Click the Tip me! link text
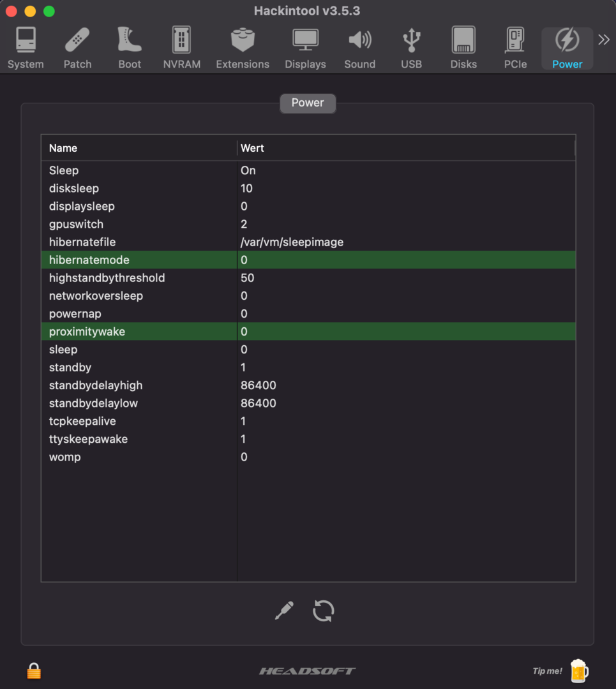 pos(548,671)
